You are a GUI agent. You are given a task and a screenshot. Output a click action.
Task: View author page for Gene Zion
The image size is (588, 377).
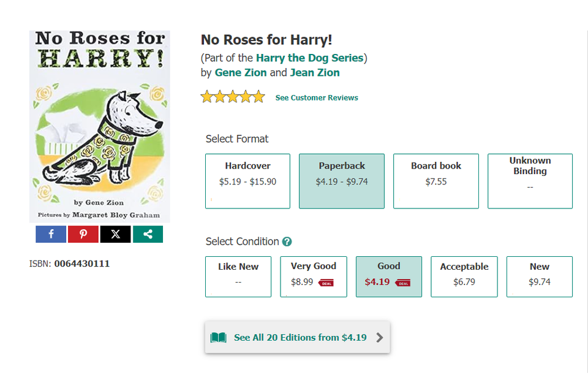click(239, 72)
